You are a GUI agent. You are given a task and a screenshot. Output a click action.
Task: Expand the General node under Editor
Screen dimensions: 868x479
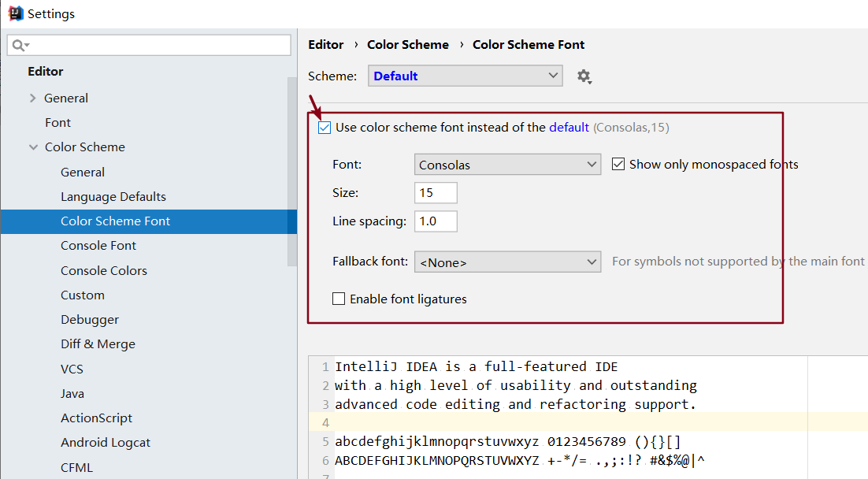click(x=32, y=98)
